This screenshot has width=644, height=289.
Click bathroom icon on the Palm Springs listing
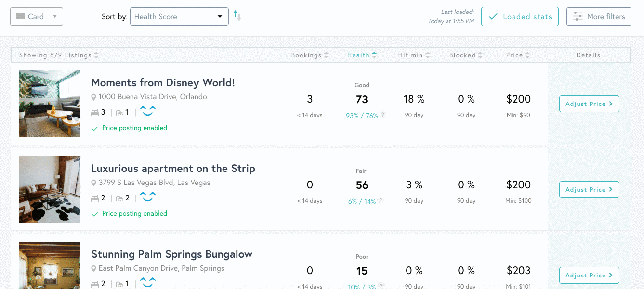[x=119, y=284]
